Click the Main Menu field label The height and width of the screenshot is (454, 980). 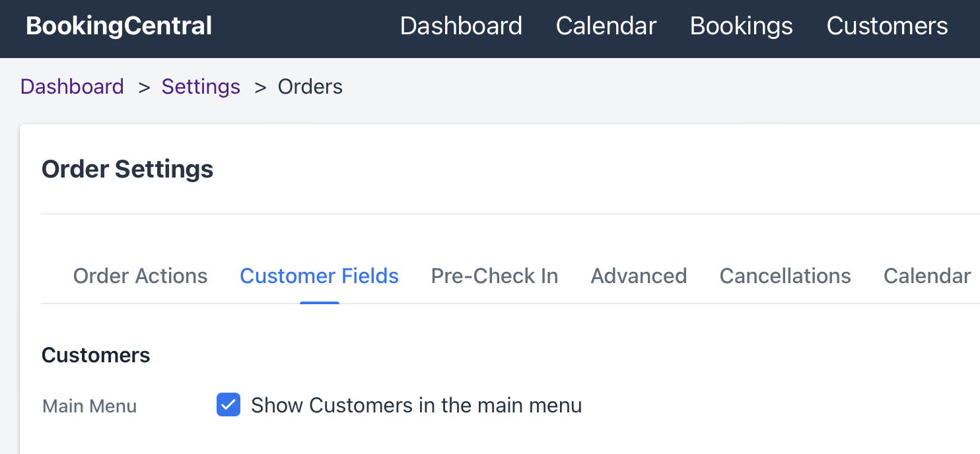(x=89, y=406)
